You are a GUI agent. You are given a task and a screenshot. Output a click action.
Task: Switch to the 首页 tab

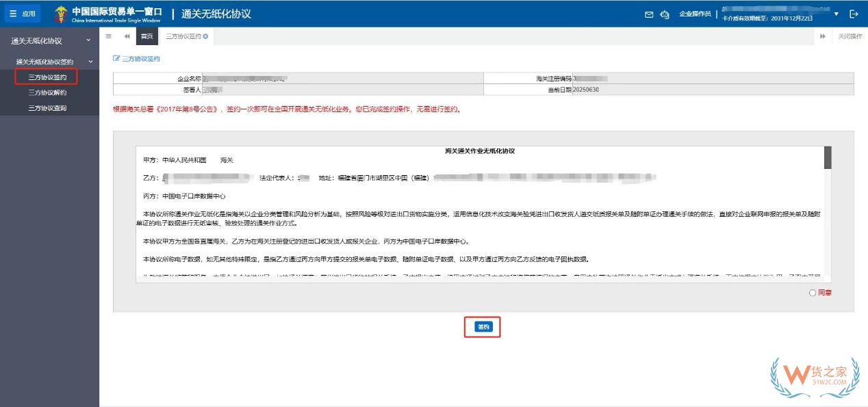146,36
